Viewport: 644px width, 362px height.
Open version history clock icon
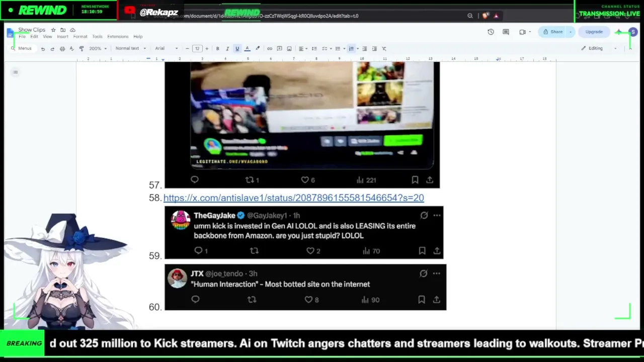(491, 32)
